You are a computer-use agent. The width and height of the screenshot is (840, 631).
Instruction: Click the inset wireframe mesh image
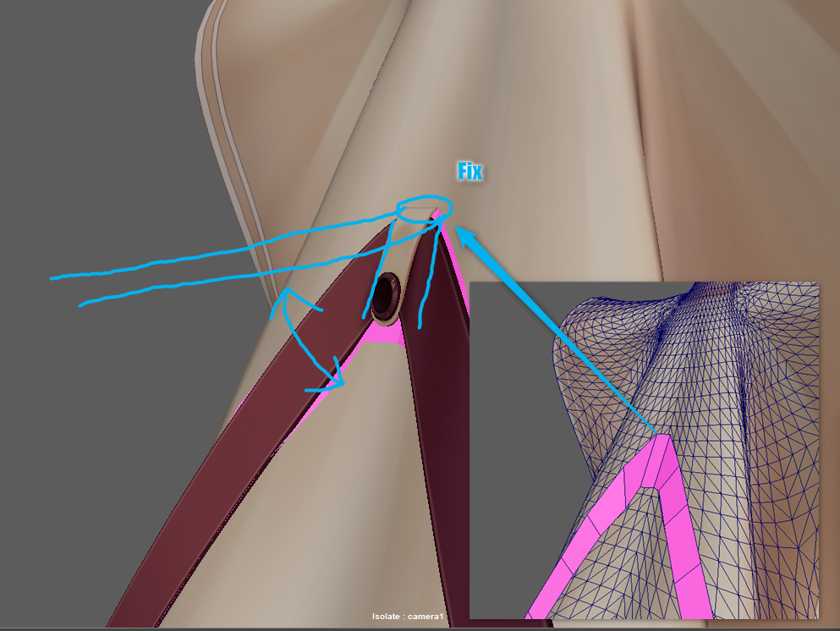coord(644,451)
